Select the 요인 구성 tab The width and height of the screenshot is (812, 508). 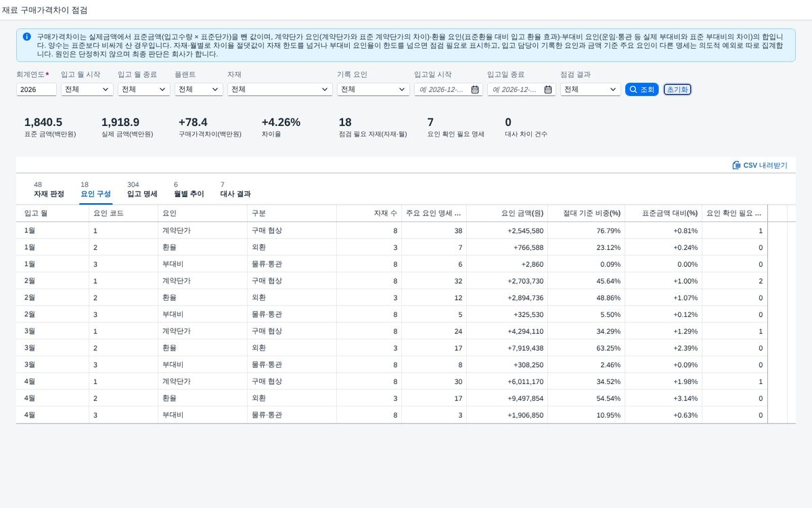click(95, 190)
